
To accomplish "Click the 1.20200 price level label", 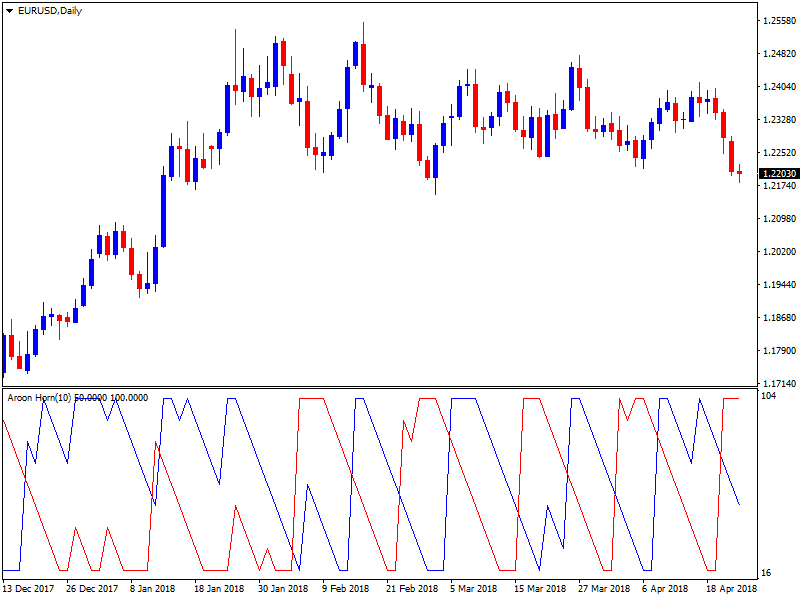I will click(779, 252).
